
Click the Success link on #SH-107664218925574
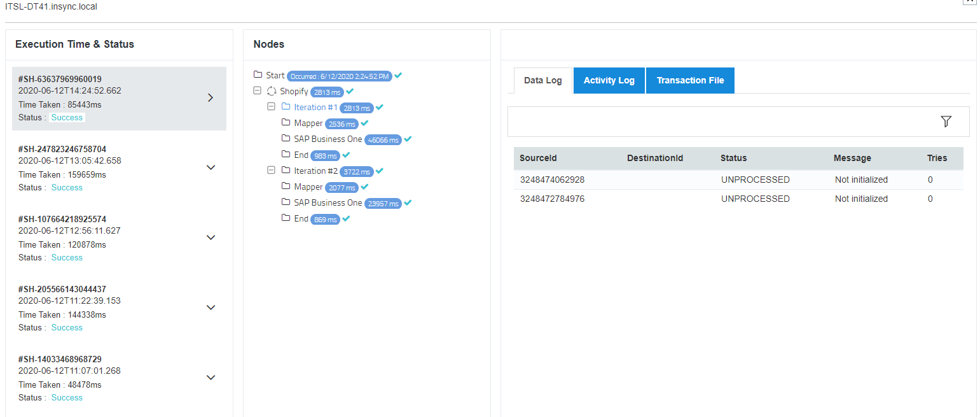67,257
